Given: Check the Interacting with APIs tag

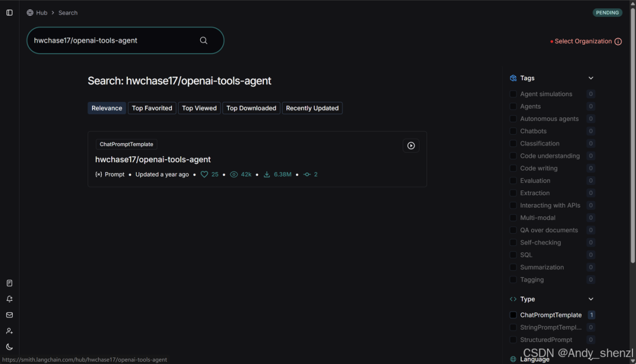Looking at the screenshot, I should click(x=513, y=206).
